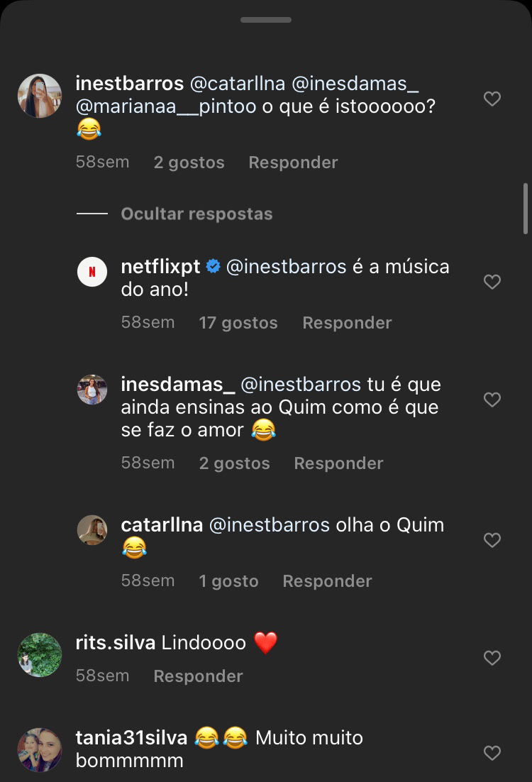Tap the netflixpt verified badge

coord(213,267)
